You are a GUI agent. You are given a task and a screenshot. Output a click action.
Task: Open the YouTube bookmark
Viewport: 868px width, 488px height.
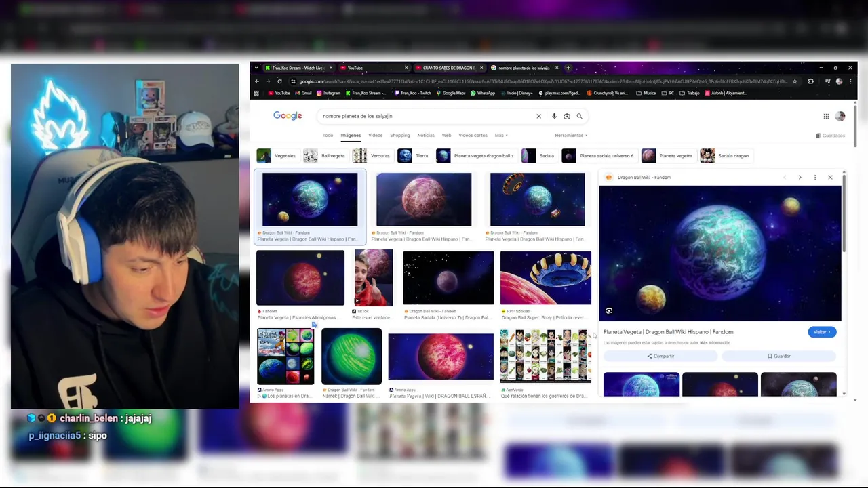(279, 93)
